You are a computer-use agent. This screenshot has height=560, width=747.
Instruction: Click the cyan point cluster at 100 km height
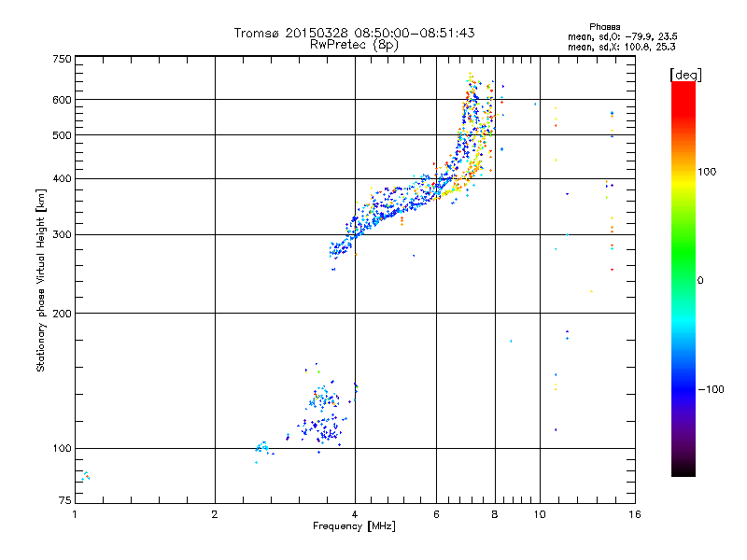coord(262,447)
